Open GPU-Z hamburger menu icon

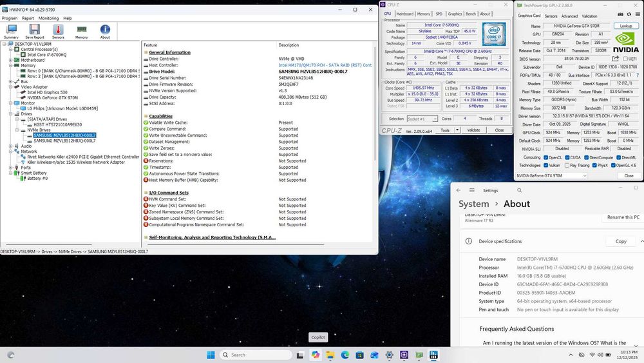tap(638, 14)
